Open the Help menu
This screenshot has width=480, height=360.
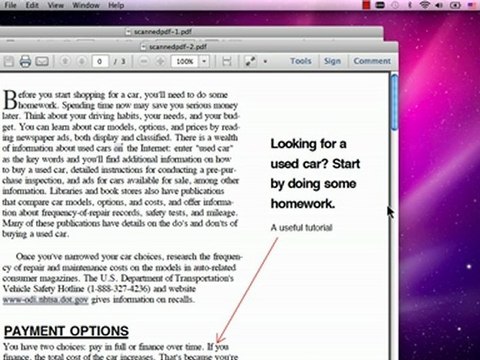coord(116,5)
